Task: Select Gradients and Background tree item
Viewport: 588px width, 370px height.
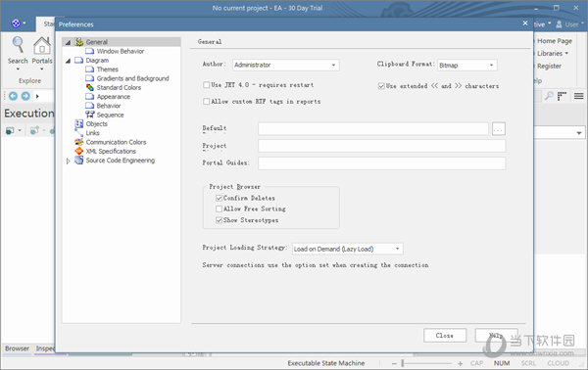Action: click(x=132, y=78)
